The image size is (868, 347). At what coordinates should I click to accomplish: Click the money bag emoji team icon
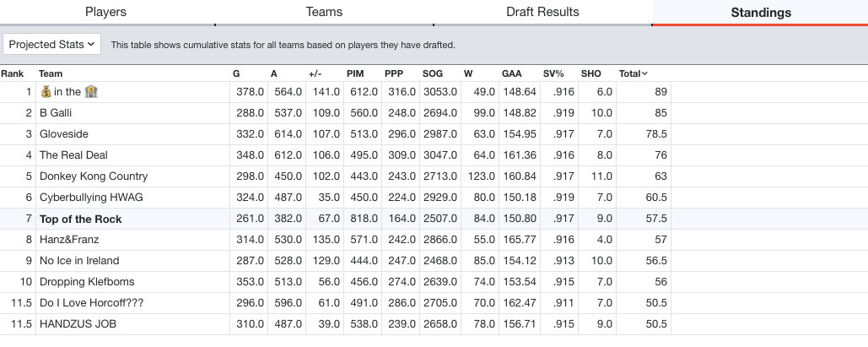point(46,92)
